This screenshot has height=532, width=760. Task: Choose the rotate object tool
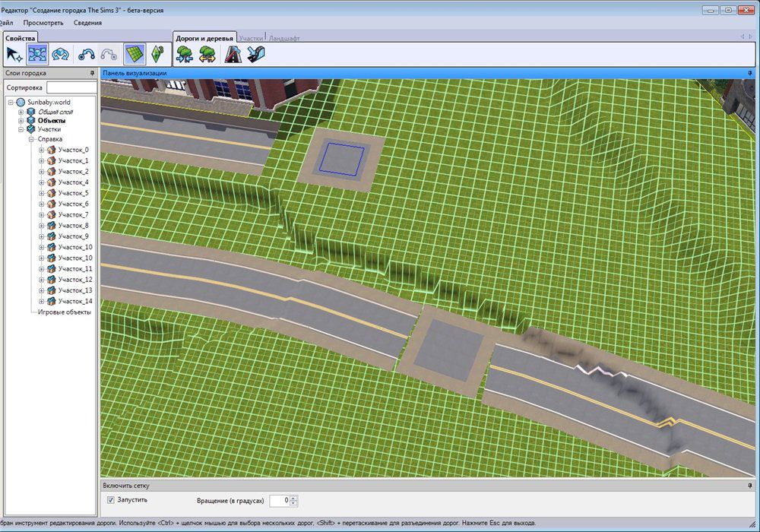pos(60,54)
